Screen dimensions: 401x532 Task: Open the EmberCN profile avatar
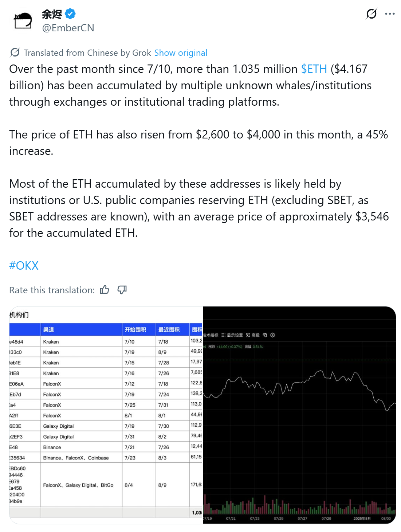23,20
